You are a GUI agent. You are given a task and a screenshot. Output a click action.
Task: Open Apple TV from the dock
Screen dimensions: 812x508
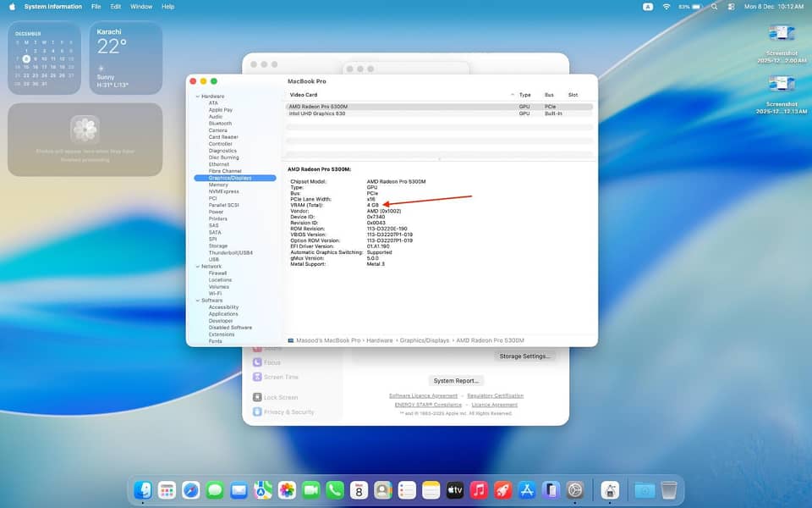pos(455,490)
